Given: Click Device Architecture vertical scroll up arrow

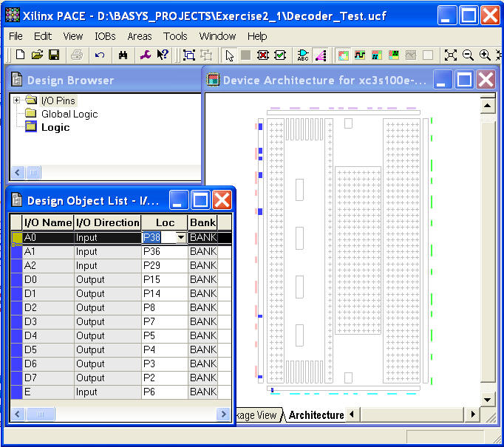Looking at the screenshot, I should point(488,106).
